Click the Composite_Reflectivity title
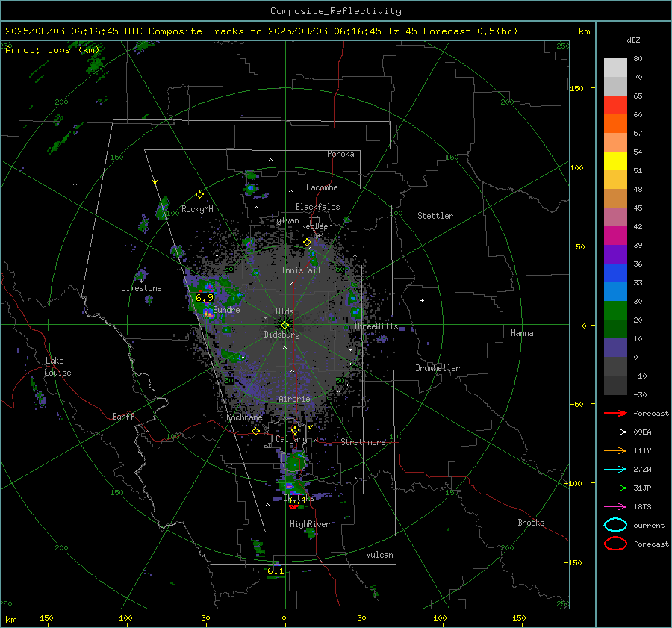 pyautogui.click(x=335, y=11)
